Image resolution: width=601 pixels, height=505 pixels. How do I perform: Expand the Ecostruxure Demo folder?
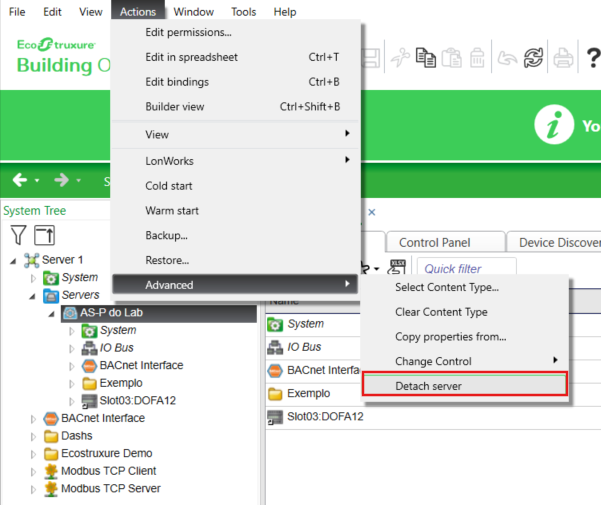point(33,454)
